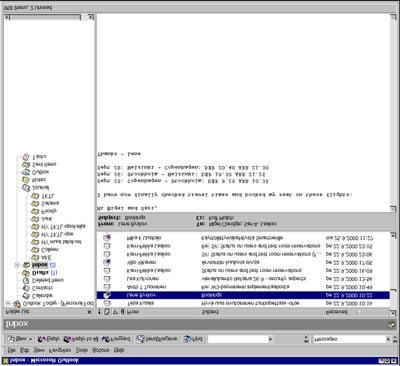Click the Subject field value in preview header
400x366 pixels.
135,218
